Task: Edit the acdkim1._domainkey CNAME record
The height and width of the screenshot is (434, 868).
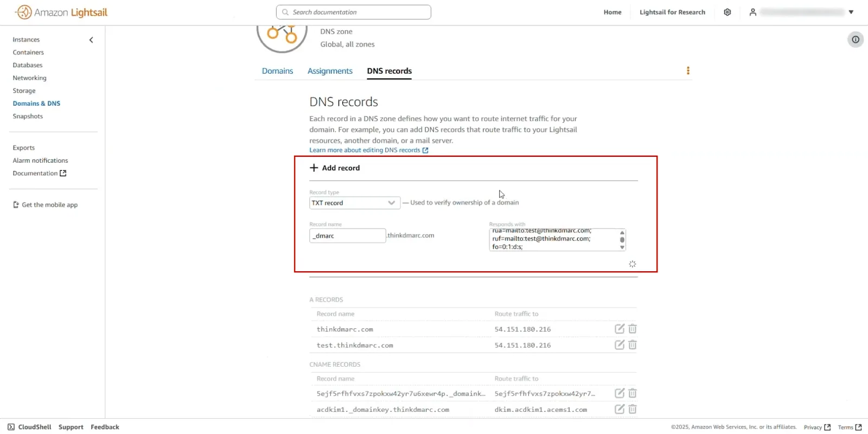Action: click(620, 409)
